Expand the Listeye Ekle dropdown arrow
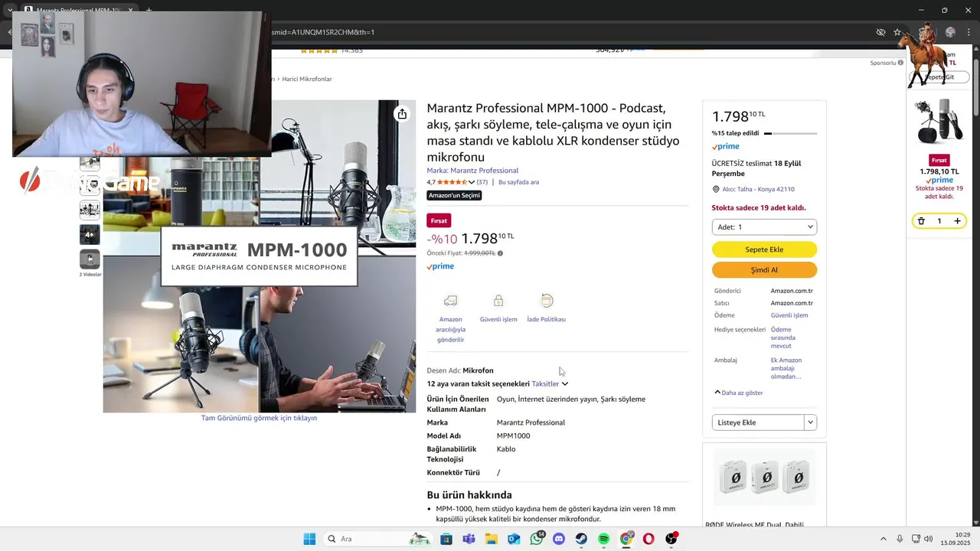This screenshot has height=551, width=980. tap(811, 422)
